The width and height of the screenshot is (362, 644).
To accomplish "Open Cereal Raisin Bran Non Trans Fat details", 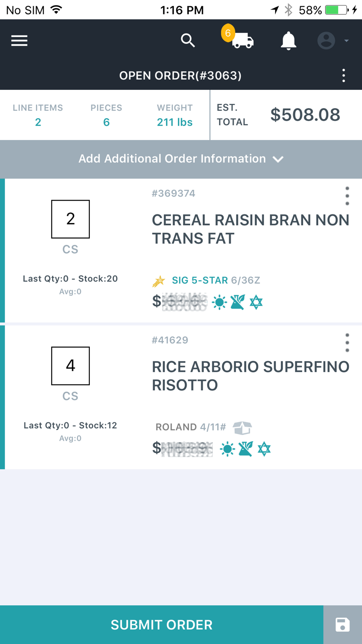I will [x=251, y=229].
